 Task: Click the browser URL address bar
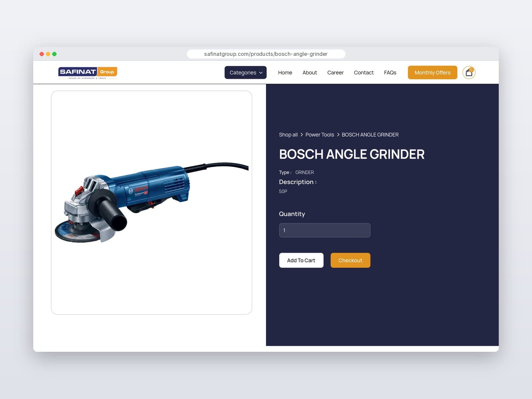[266, 54]
